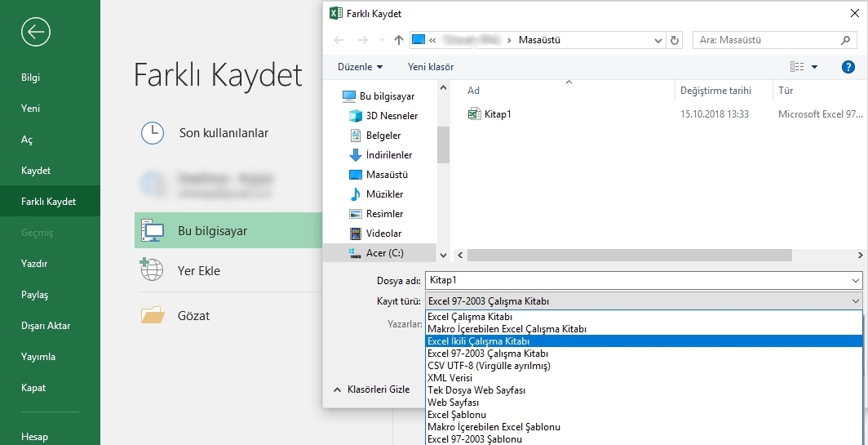Click Kapat in the sidebar
The image size is (868, 445).
pos(33,387)
